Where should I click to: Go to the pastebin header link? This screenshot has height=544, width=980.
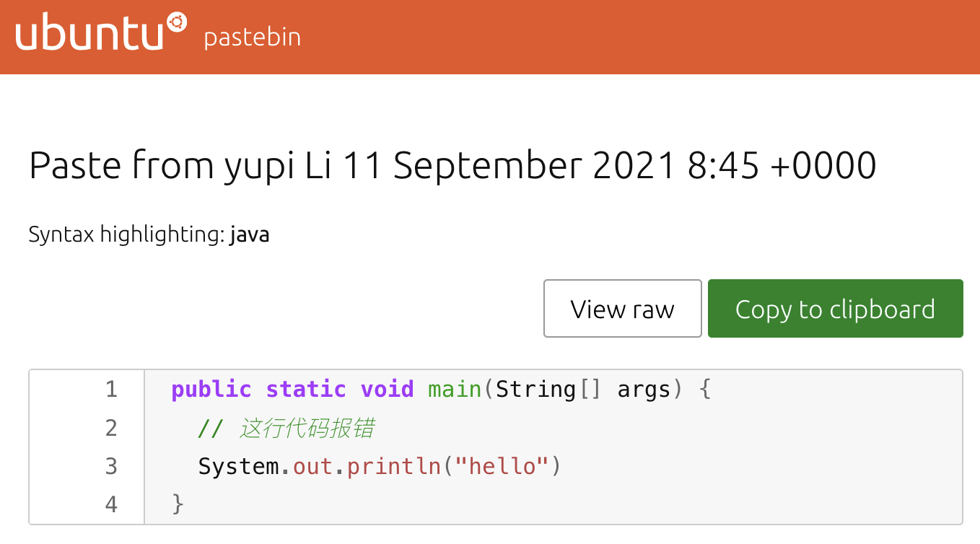point(253,38)
